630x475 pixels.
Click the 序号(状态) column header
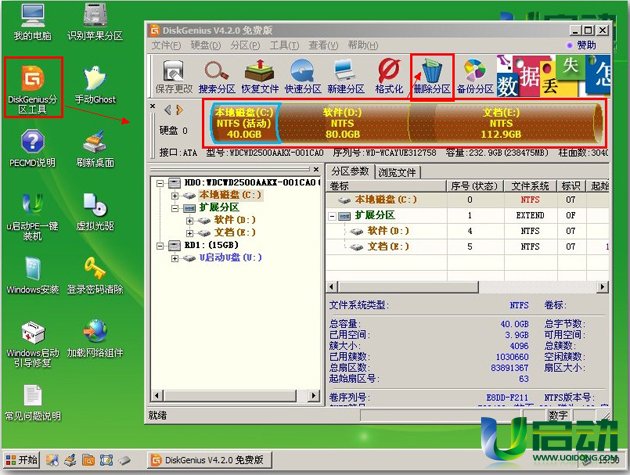474,186
